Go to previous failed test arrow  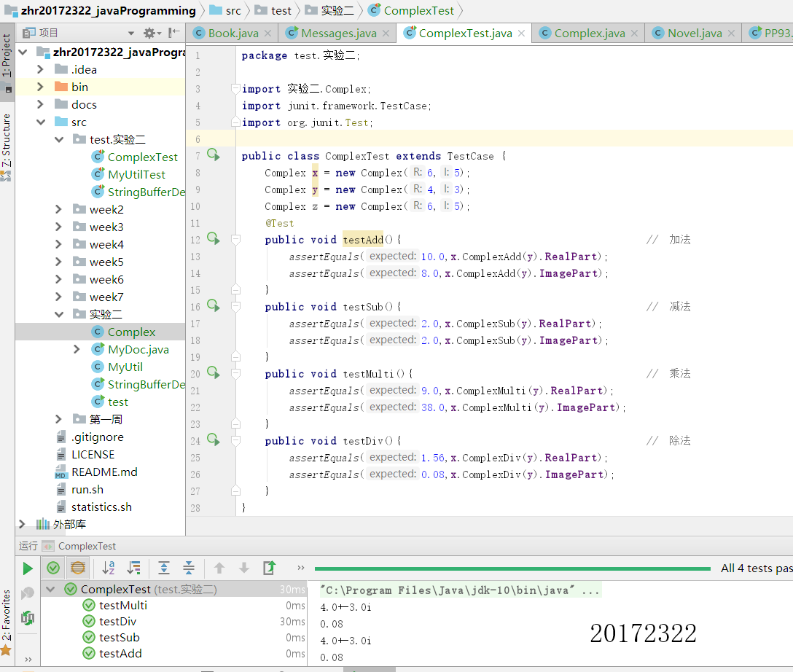219,569
